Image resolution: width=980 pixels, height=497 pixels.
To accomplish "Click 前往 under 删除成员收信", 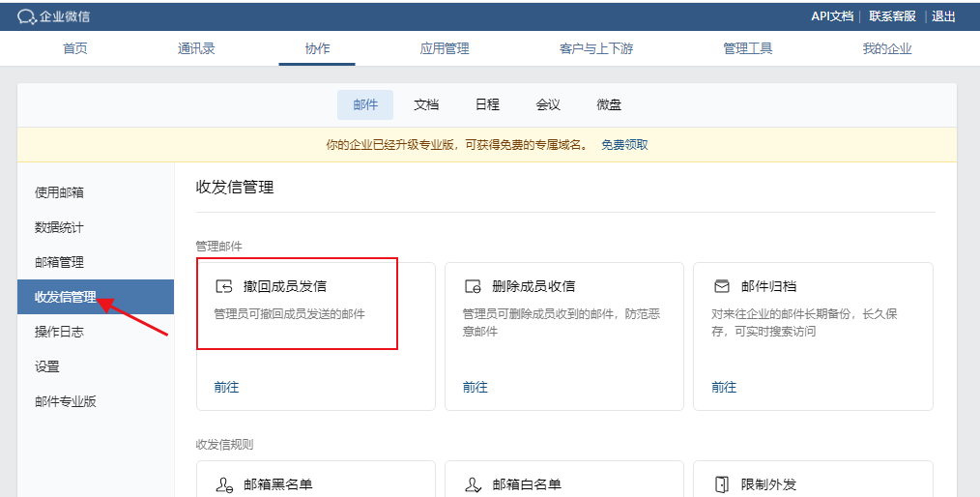I will pos(475,387).
